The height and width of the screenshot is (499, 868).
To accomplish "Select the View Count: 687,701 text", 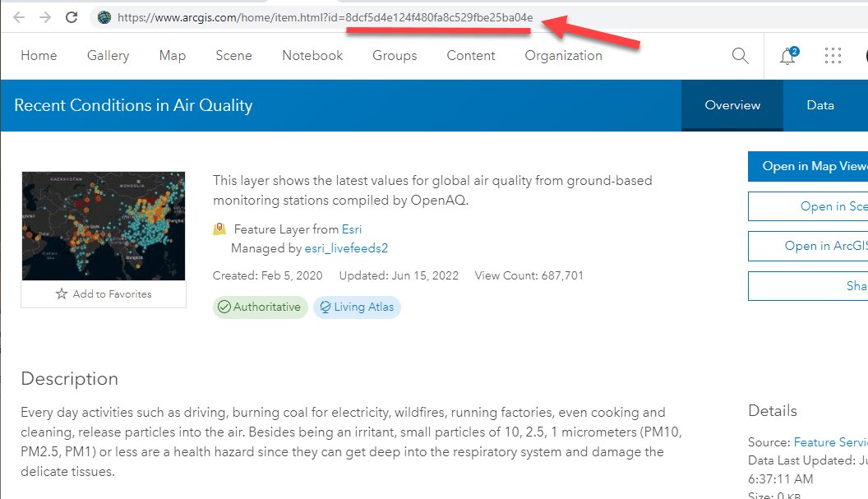I will (529, 276).
